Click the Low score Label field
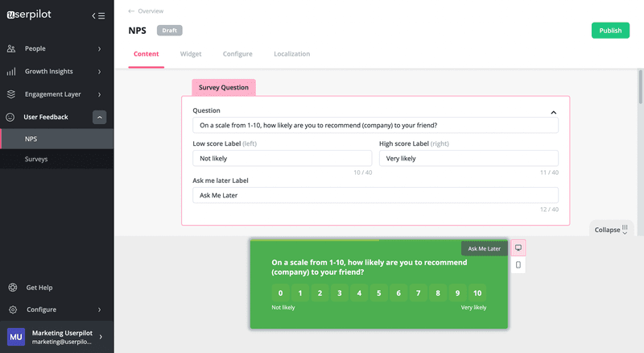This screenshot has width=644, height=353. (283, 159)
